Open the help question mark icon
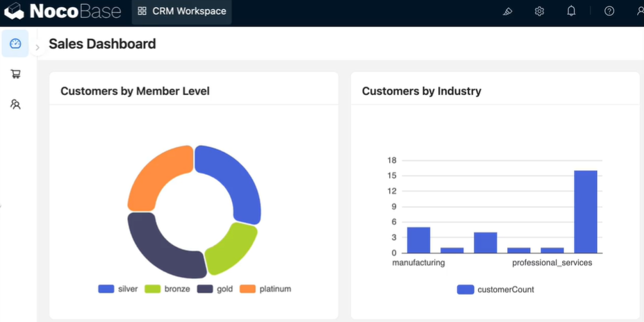The height and width of the screenshot is (322, 644). [609, 11]
